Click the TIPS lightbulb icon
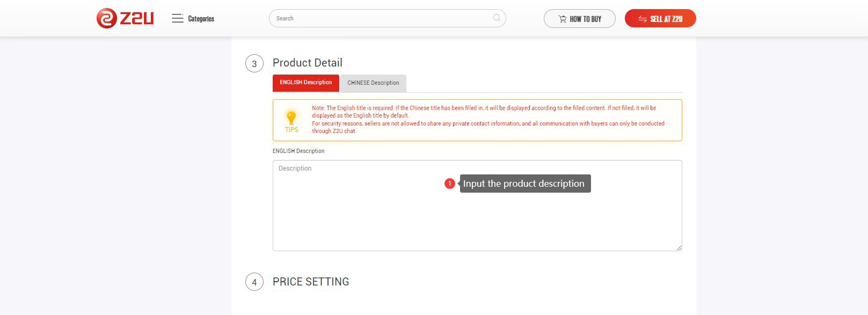 click(291, 118)
